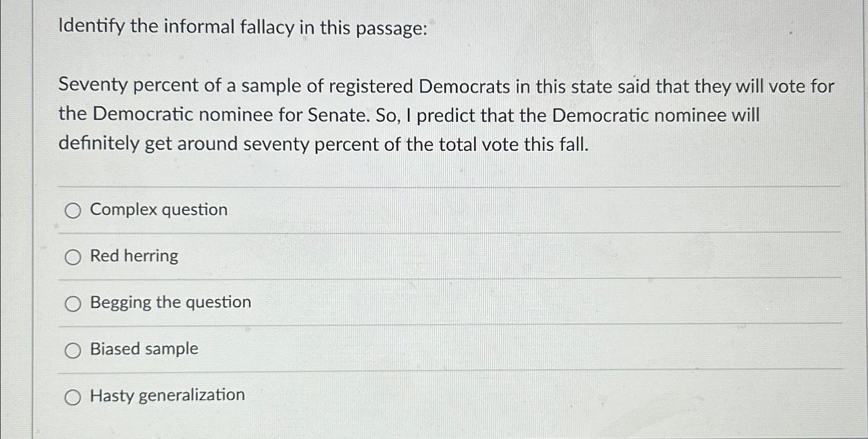868x439 pixels.
Task: Select the Complex question radio button
Action: click(74, 210)
